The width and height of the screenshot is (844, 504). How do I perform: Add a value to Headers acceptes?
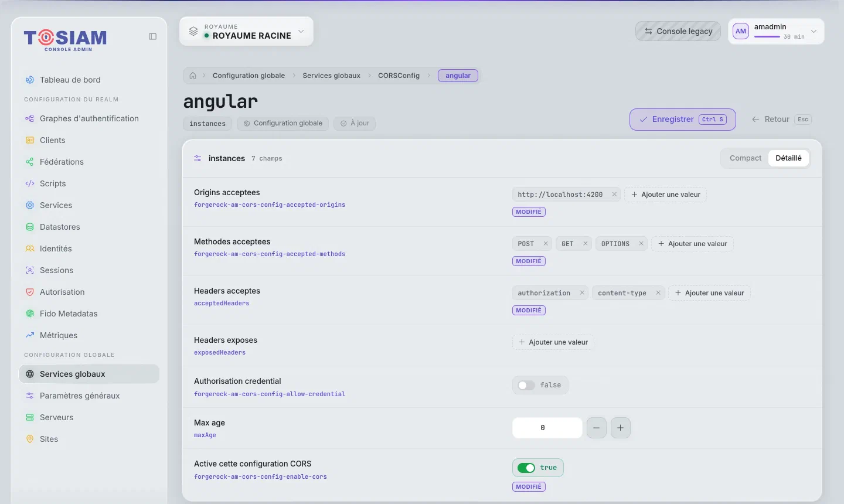(x=709, y=293)
